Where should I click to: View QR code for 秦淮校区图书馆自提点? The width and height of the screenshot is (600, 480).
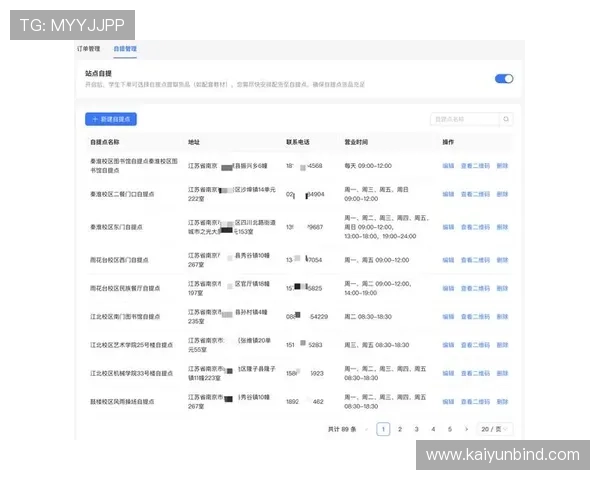tap(475, 166)
